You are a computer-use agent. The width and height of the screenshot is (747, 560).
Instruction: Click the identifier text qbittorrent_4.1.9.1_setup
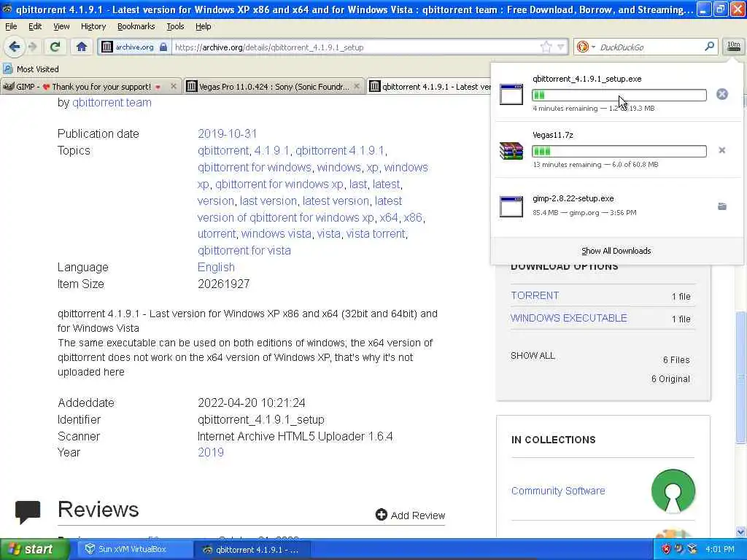(261, 419)
